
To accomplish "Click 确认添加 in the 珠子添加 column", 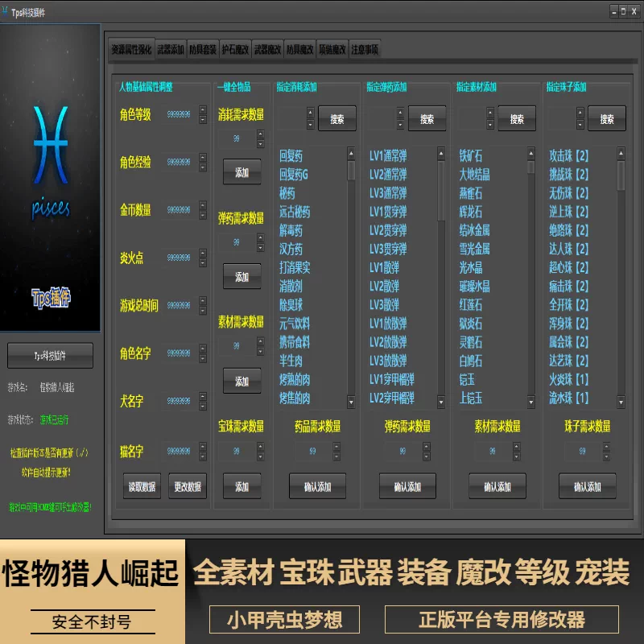I will (x=588, y=487).
